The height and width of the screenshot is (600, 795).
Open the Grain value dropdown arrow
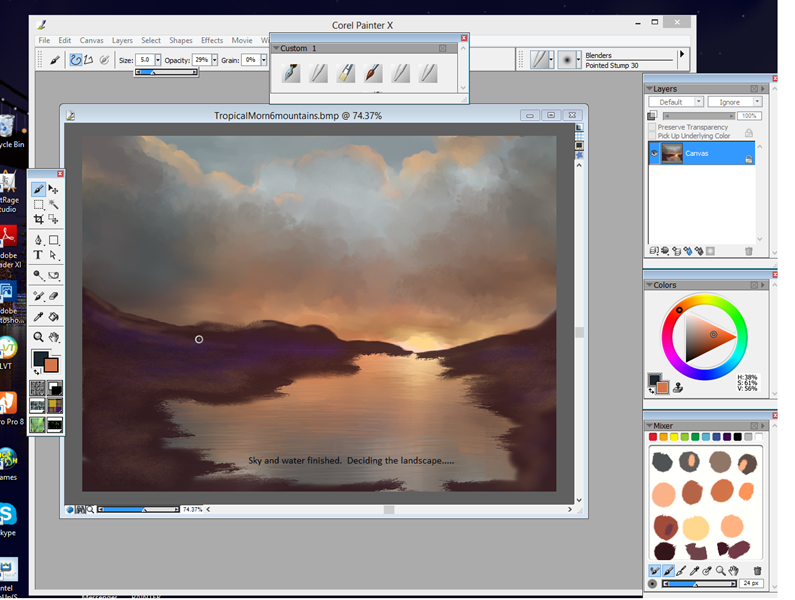(264, 60)
